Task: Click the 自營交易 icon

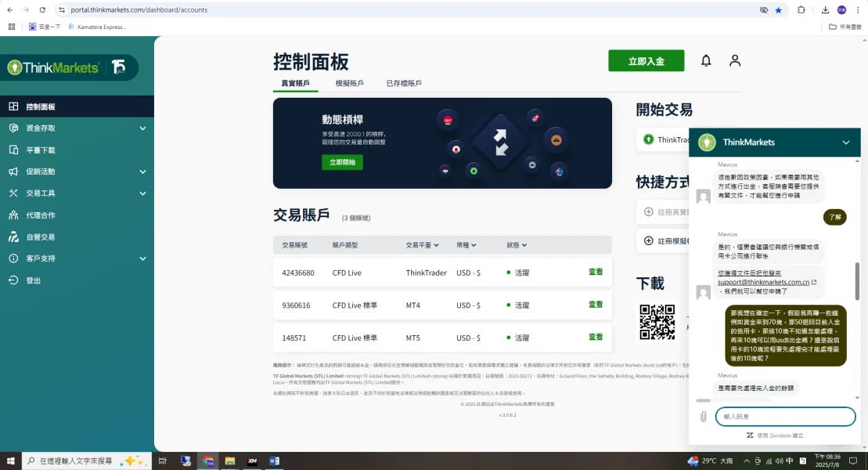Action: click(x=13, y=237)
